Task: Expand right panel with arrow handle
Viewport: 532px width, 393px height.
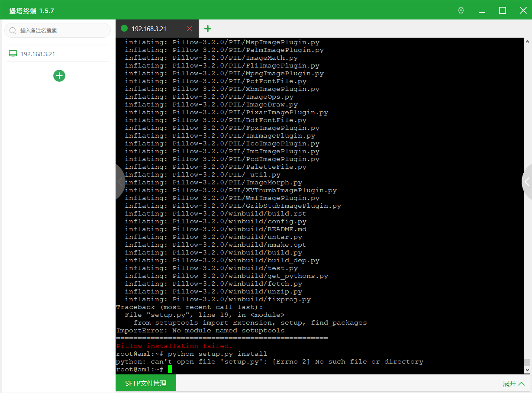Action: [527, 182]
